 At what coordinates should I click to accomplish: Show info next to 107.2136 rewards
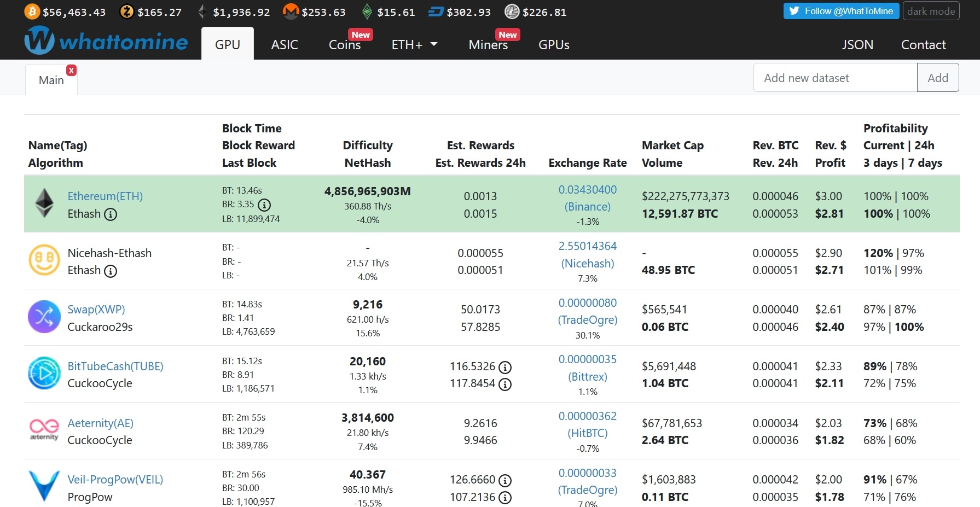(x=505, y=498)
